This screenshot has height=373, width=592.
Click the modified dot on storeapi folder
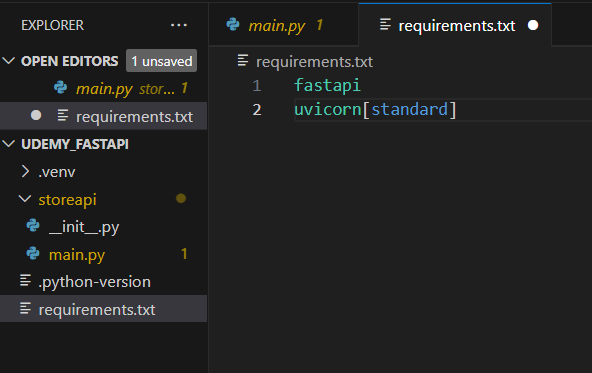click(181, 199)
